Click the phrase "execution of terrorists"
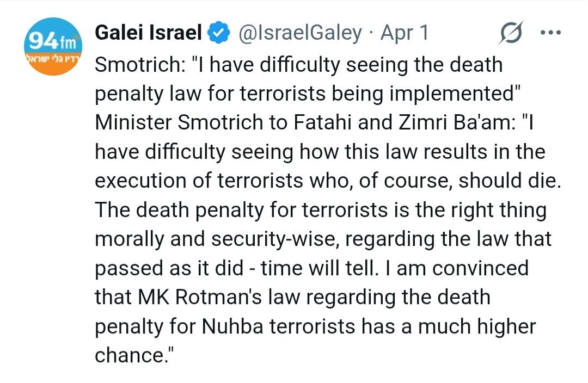Viewport: 588px width, 383px height. pos(196,181)
